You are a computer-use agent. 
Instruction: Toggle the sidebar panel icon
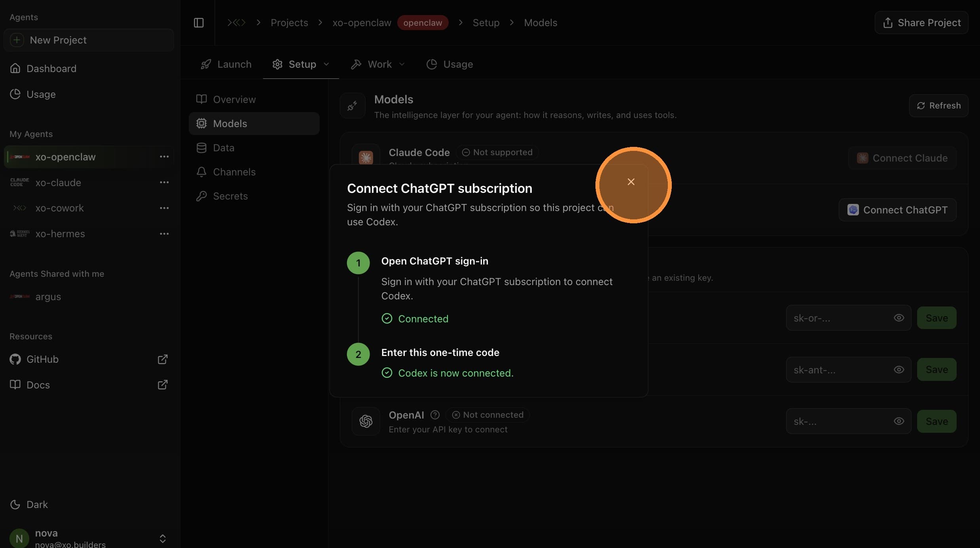[x=199, y=23]
